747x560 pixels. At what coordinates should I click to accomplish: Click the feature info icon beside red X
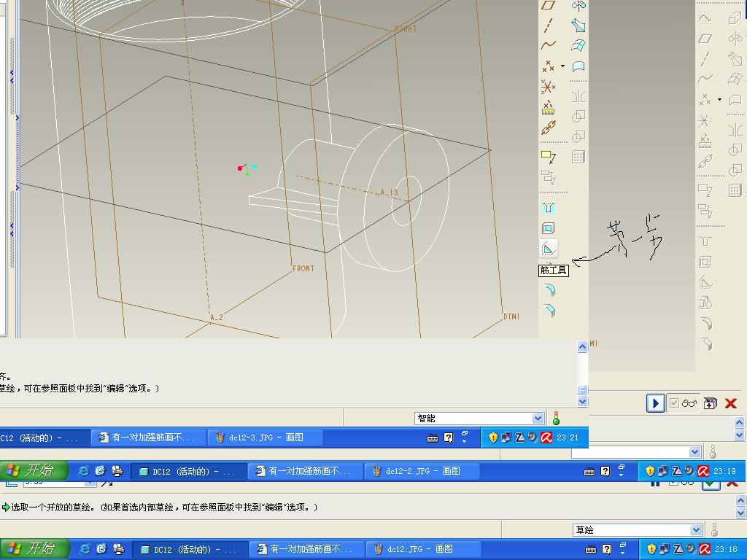[710, 403]
